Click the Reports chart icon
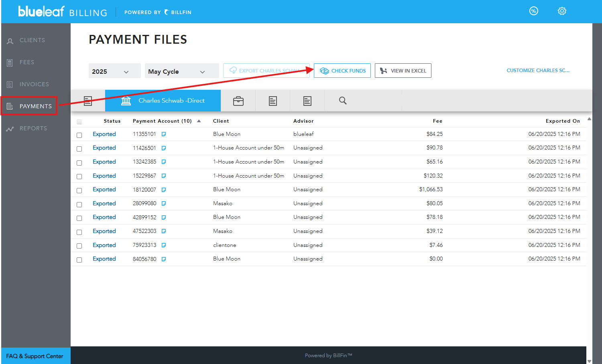Viewport: 602px width, 364px height. pyautogui.click(x=10, y=129)
